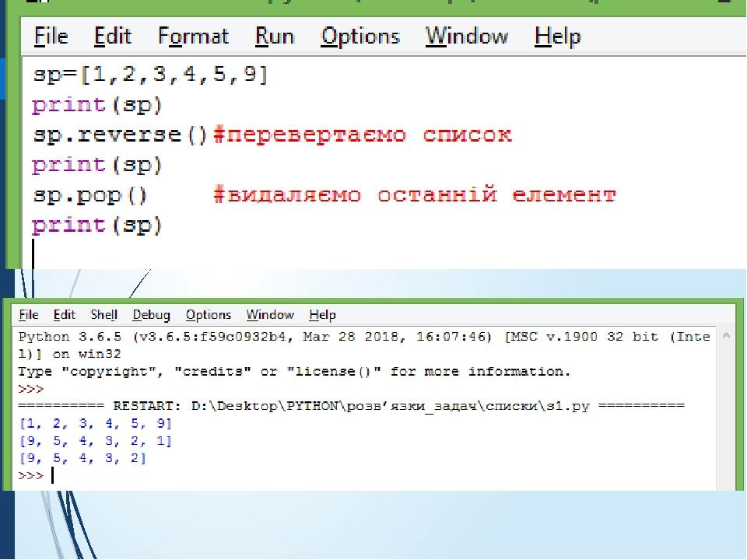Open the Edit menu in the editor
This screenshot has width=747, height=560.
[x=111, y=36]
